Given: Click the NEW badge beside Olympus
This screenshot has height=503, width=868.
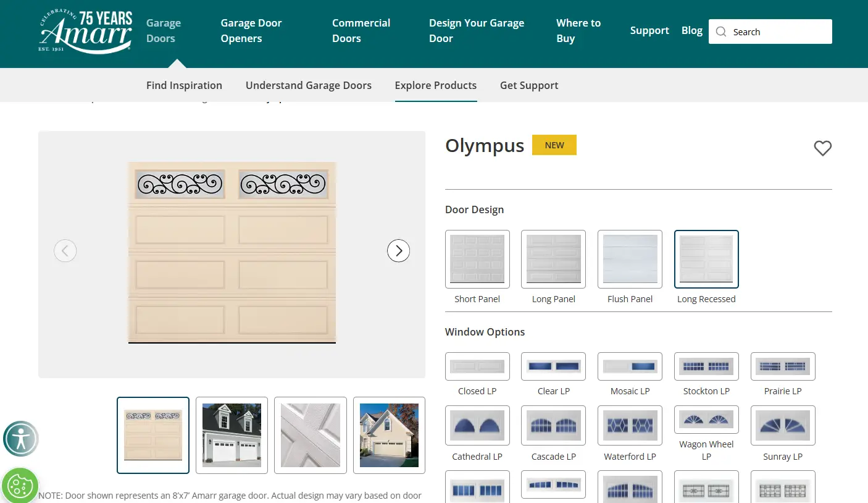Looking at the screenshot, I should coord(554,145).
